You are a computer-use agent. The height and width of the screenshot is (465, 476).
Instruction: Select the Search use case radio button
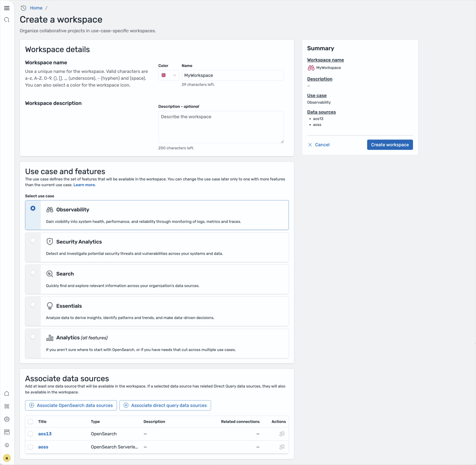tap(33, 272)
